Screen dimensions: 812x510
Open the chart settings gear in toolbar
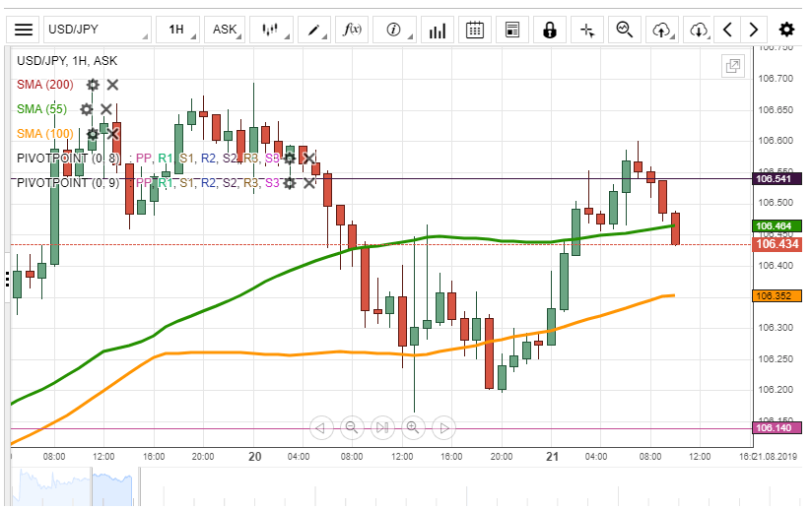coord(786,30)
